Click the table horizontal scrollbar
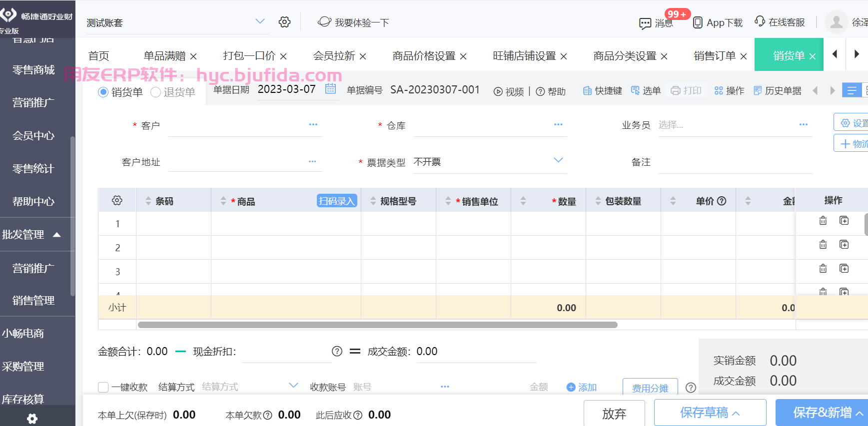This screenshot has height=426, width=868. click(x=378, y=325)
